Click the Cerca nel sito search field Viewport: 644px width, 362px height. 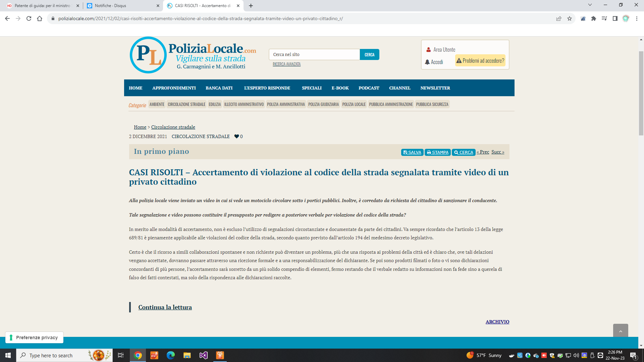tap(314, 55)
